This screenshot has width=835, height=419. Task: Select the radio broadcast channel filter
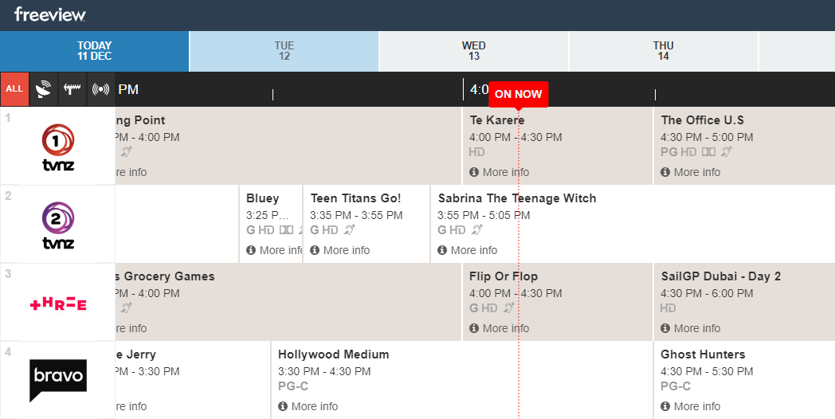[x=100, y=89]
